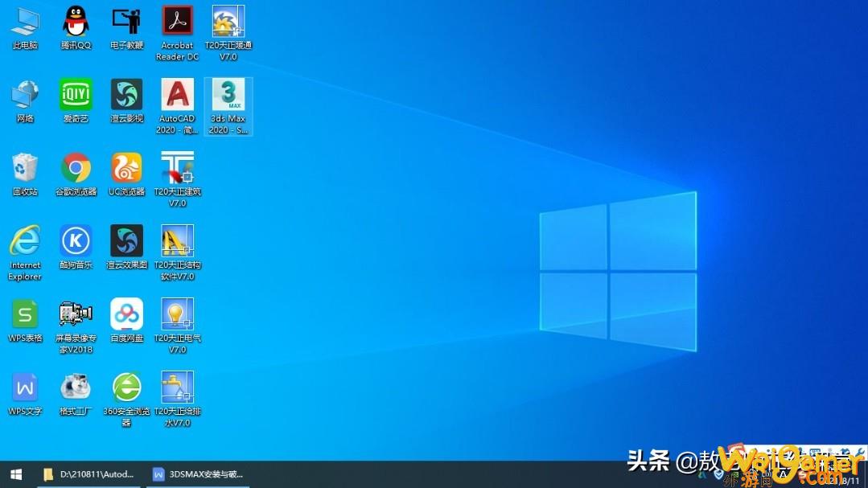Switch to 3DSMAX安装与破... WPS taskbar window
This screenshot has width=868, height=488.
[198, 474]
